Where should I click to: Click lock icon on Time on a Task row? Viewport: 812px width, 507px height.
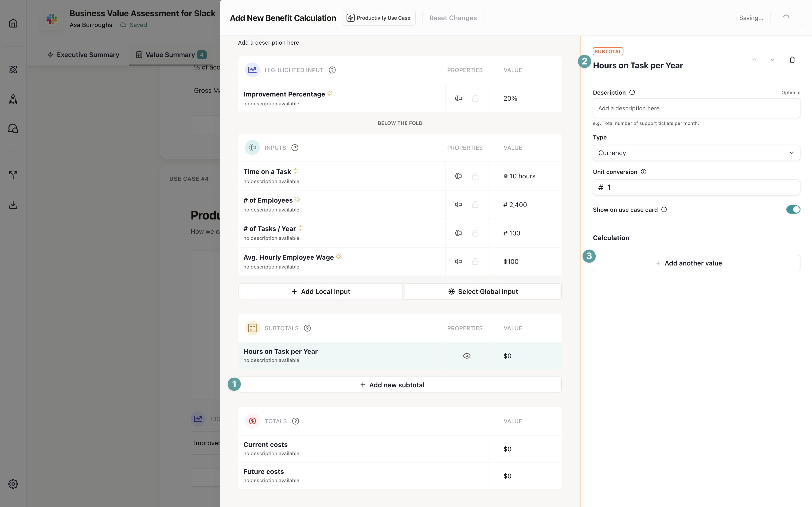tap(475, 176)
